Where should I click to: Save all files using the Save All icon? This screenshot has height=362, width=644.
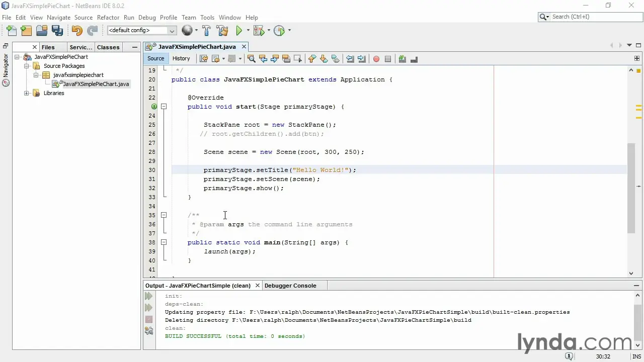[x=57, y=31]
